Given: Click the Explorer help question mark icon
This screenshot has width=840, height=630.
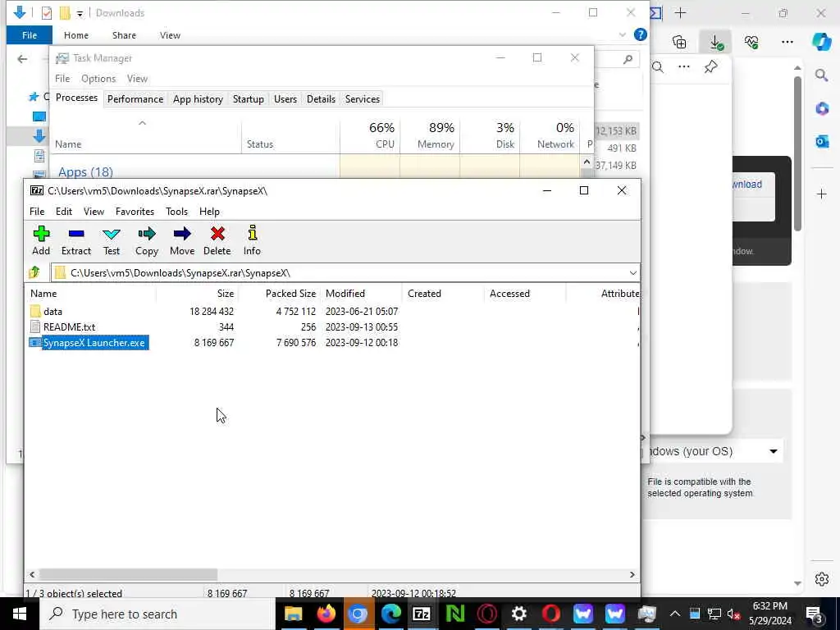Looking at the screenshot, I should [x=640, y=34].
